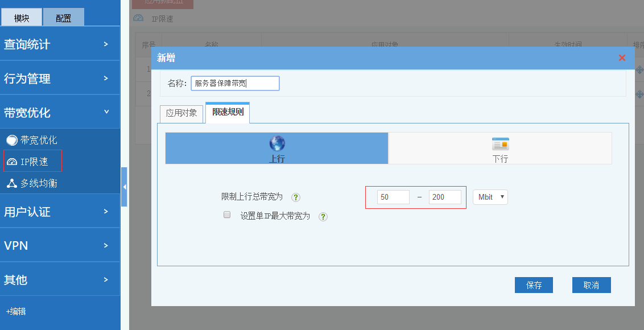This screenshot has width=644, height=330.
Task: Expand the 查询统计 menu section
Action: (x=60, y=44)
